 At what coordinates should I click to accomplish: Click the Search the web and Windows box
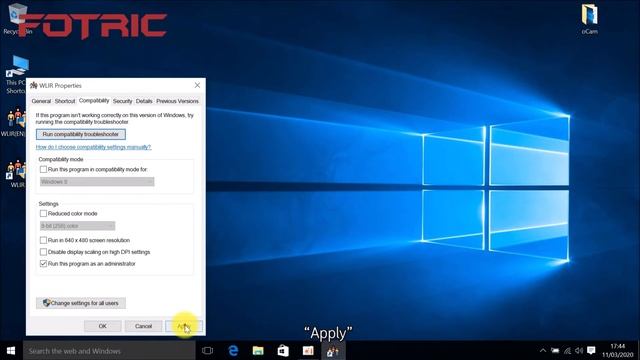pos(109,351)
